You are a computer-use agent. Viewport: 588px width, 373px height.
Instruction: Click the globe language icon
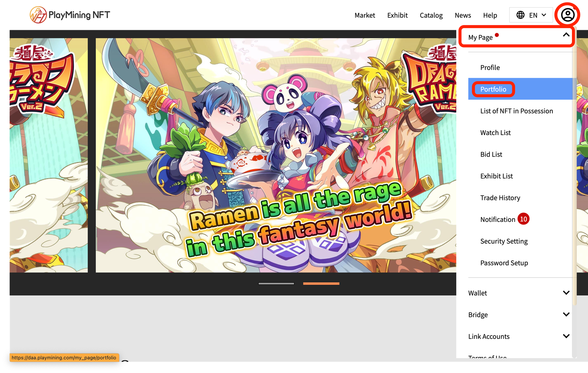coord(520,15)
